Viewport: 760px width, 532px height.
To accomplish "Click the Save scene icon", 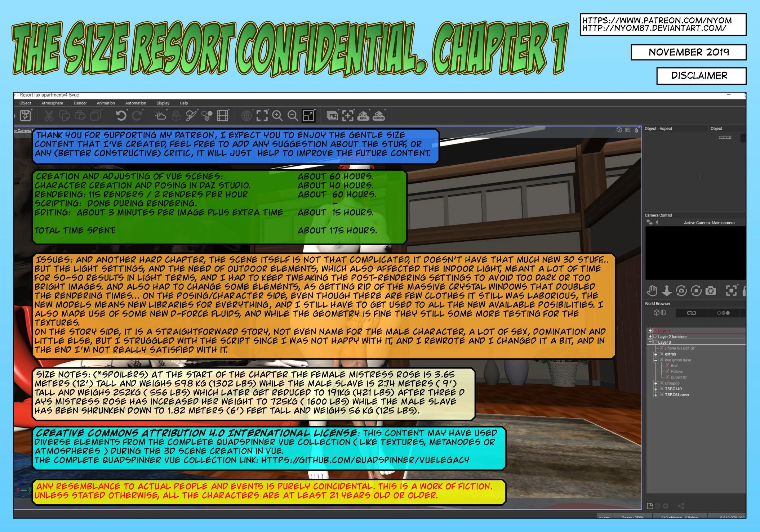I will [25, 116].
